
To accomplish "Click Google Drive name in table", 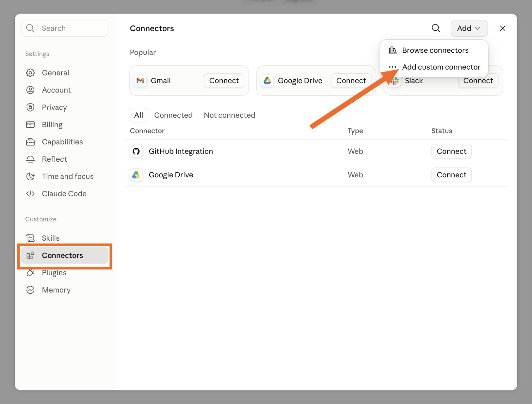I will pyautogui.click(x=171, y=175).
